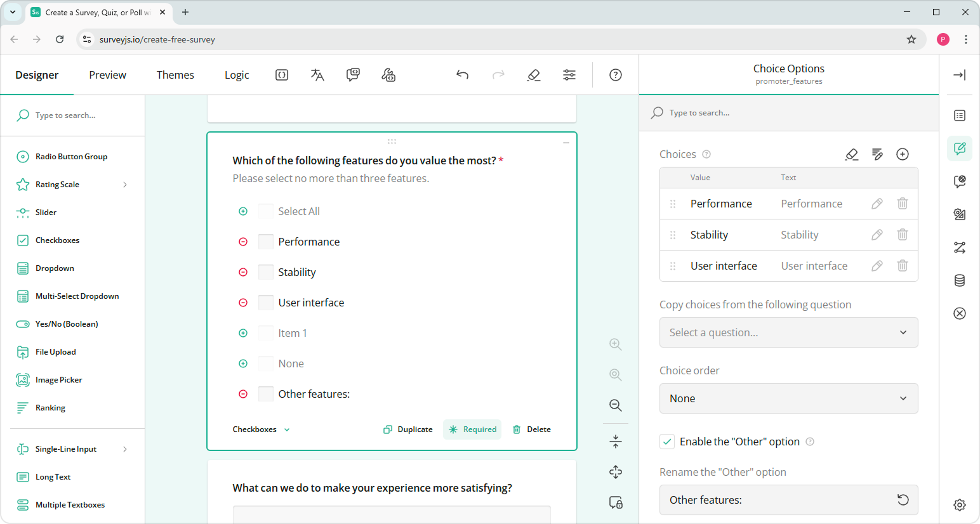Click the Redo icon in the toolbar
The width and height of the screenshot is (980, 524).
pyautogui.click(x=498, y=74)
